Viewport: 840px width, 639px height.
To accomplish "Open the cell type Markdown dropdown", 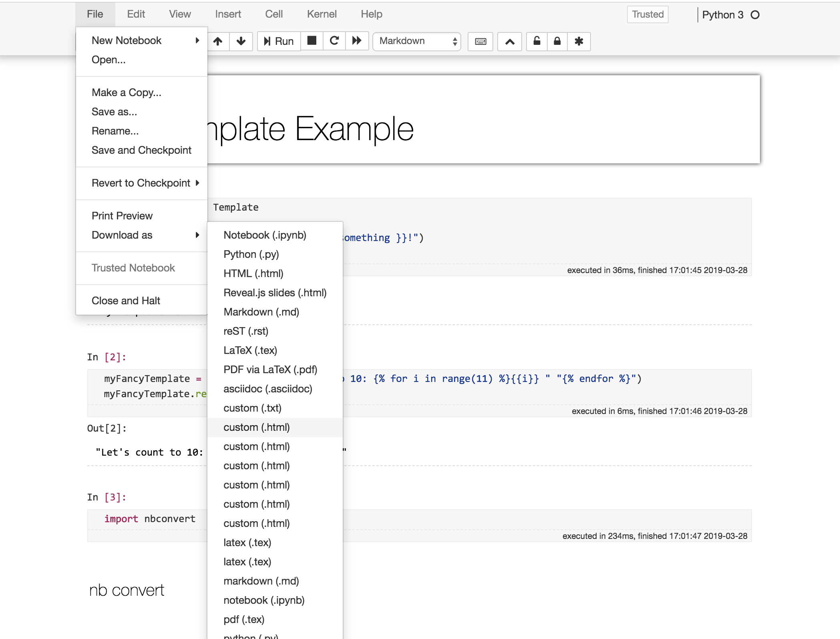I will tap(417, 41).
